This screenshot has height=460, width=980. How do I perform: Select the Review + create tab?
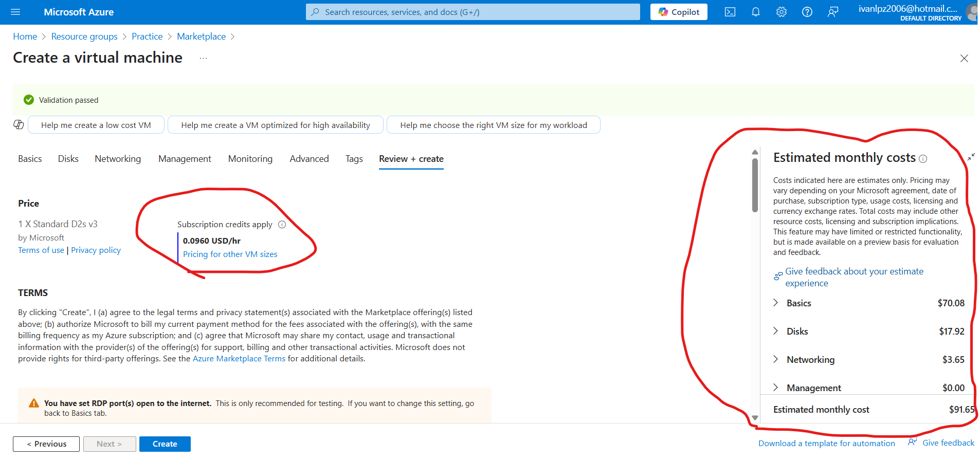click(x=411, y=159)
